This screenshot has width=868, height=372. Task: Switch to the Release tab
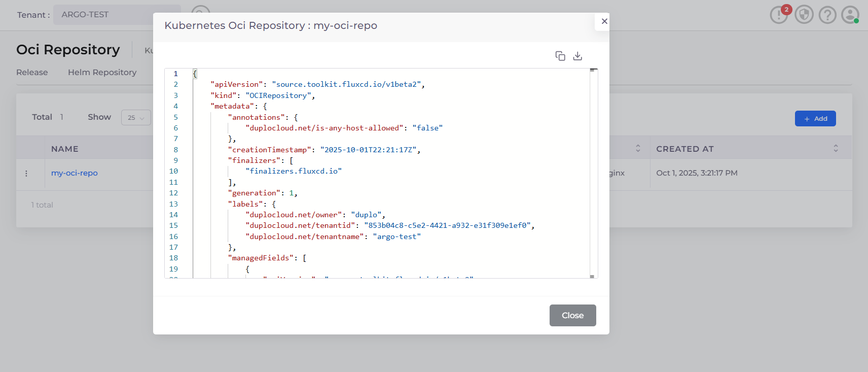point(32,73)
